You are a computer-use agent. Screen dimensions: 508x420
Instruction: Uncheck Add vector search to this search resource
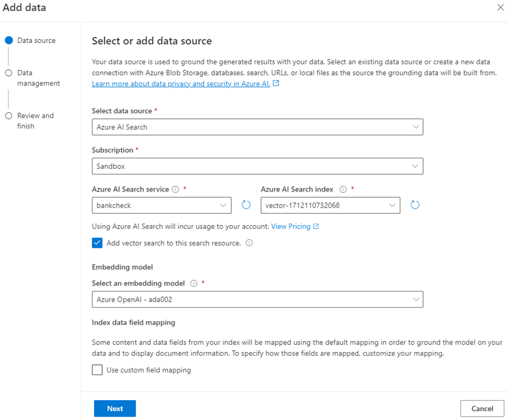point(97,243)
